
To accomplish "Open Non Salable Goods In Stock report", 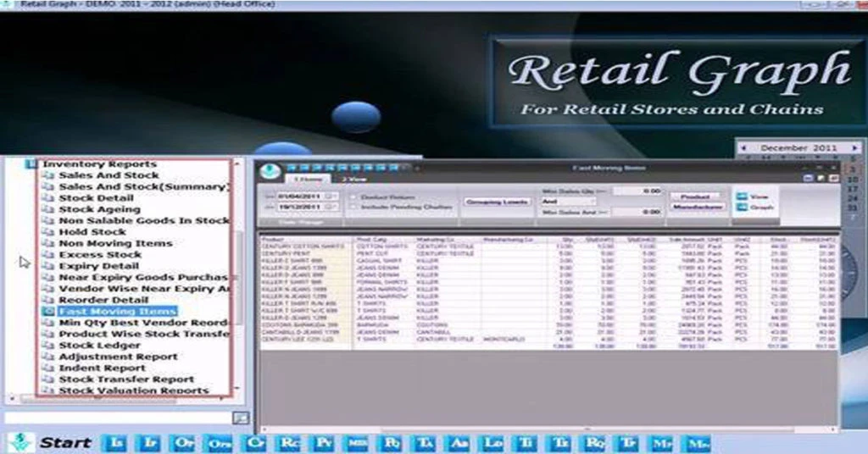I will 144,220.
